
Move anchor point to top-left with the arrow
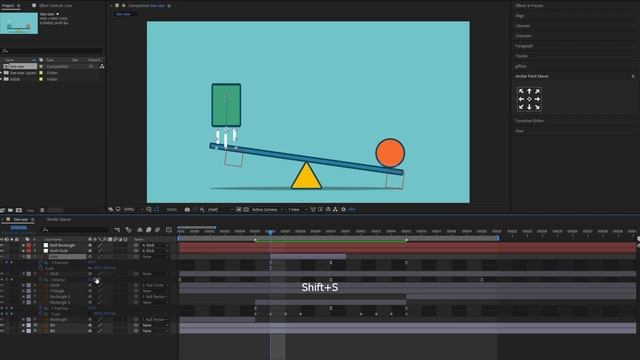click(521, 91)
